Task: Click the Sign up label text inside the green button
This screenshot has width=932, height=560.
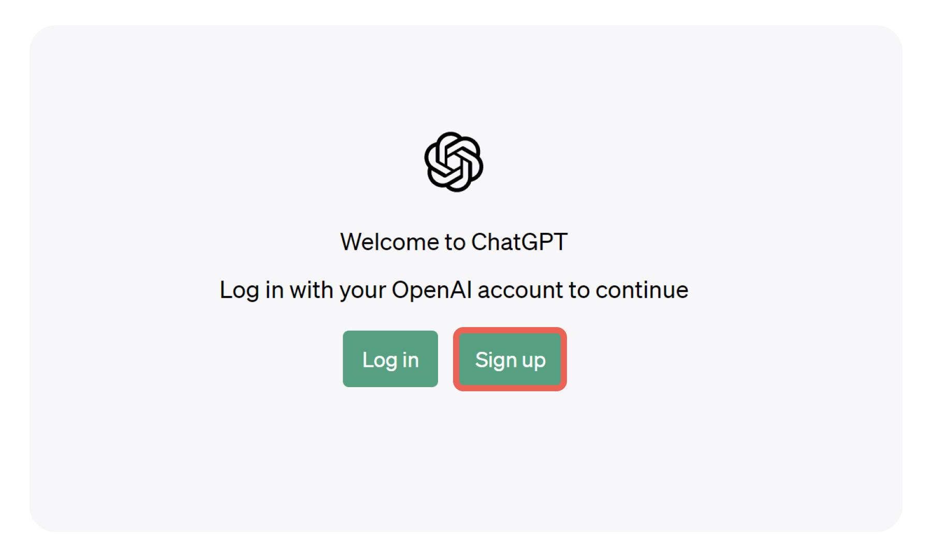Action: [x=510, y=360]
